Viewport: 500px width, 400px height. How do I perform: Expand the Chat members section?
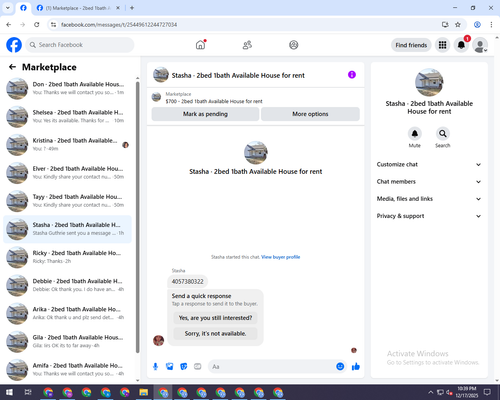tap(429, 182)
